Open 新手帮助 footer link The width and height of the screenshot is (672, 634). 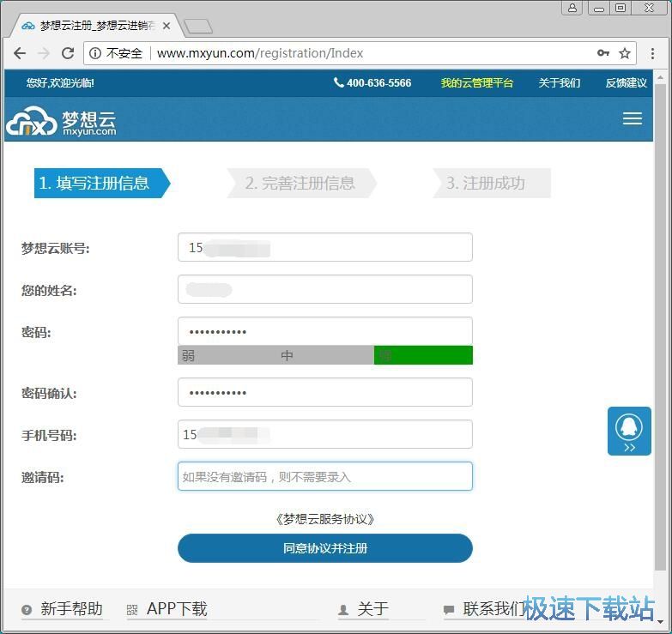(71, 608)
